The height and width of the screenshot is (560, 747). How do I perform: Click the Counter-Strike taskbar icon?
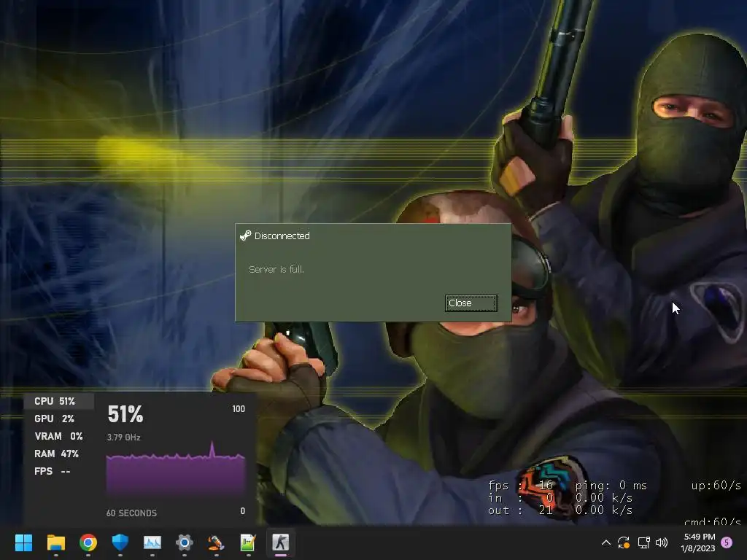[281, 542]
